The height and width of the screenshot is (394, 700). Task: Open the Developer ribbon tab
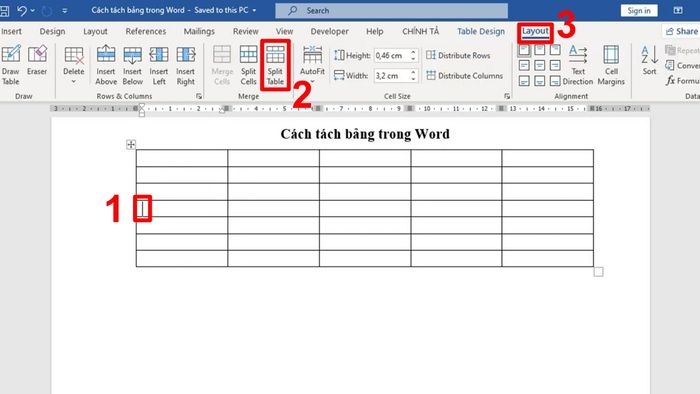[x=329, y=31]
